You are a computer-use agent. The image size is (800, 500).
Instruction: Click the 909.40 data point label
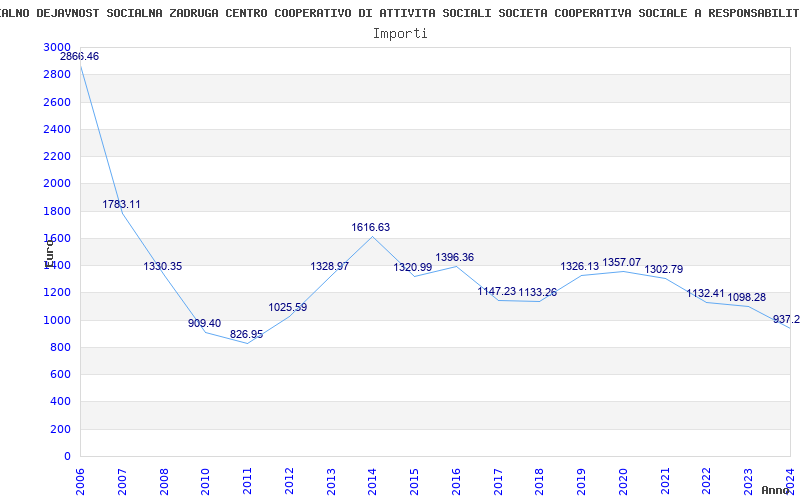coord(205,323)
